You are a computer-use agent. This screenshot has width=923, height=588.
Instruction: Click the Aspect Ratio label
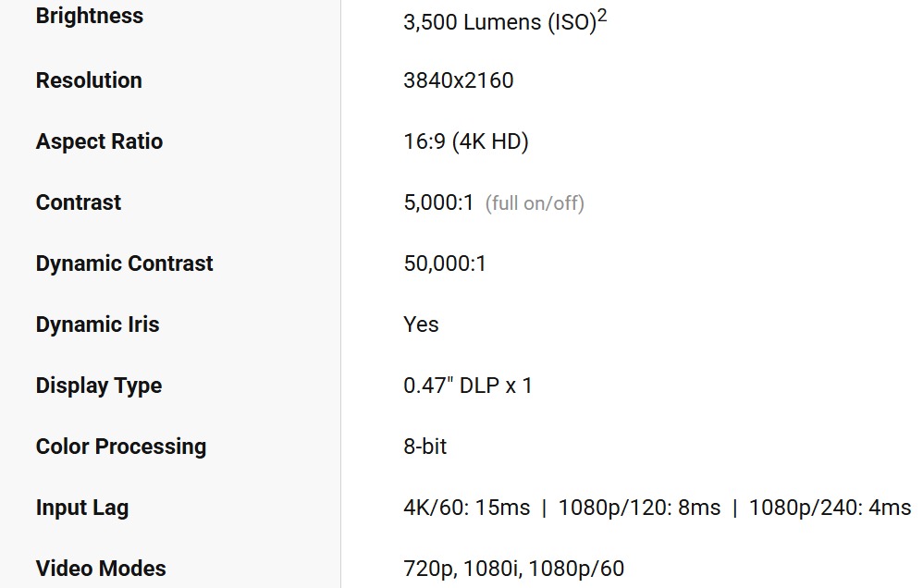click(x=99, y=141)
